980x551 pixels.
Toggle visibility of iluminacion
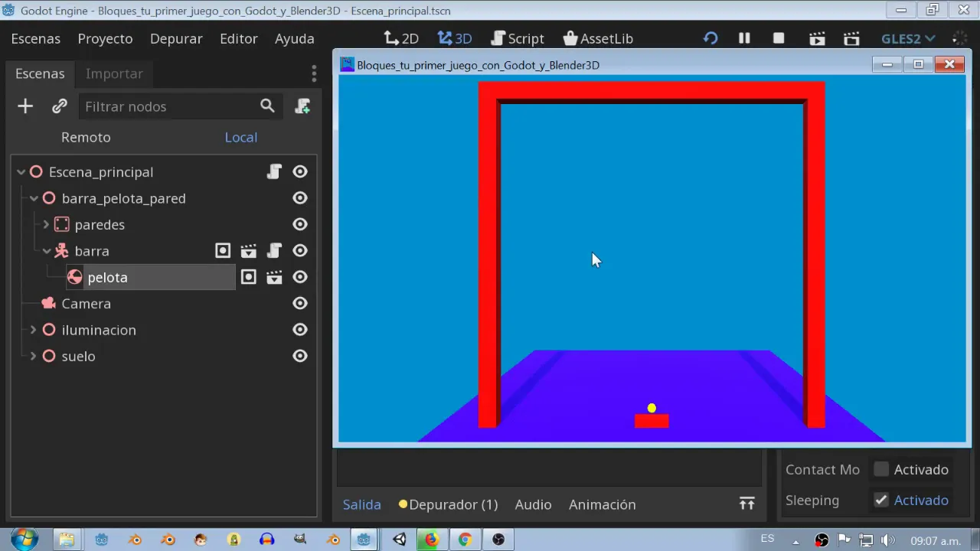(x=300, y=330)
